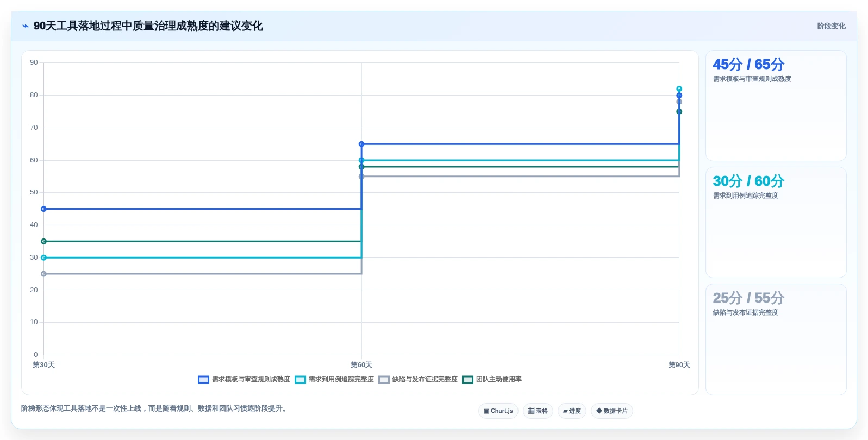Screen dimensions: 868x440
Task: Click the 需求模板与审查规则成熟度 legend label text
Action: pos(251,380)
